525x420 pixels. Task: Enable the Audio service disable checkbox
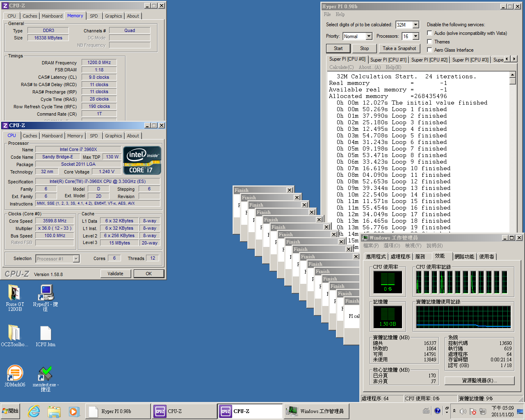[x=429, y=33]
